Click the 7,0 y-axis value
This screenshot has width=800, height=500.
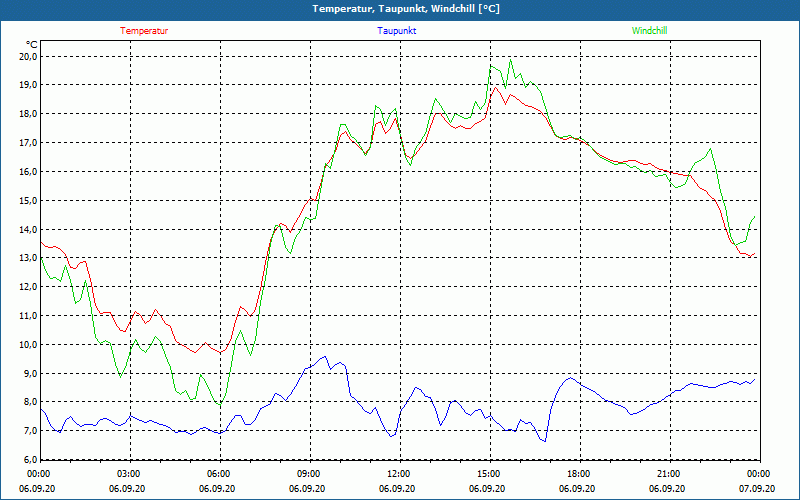coord(31,431)
